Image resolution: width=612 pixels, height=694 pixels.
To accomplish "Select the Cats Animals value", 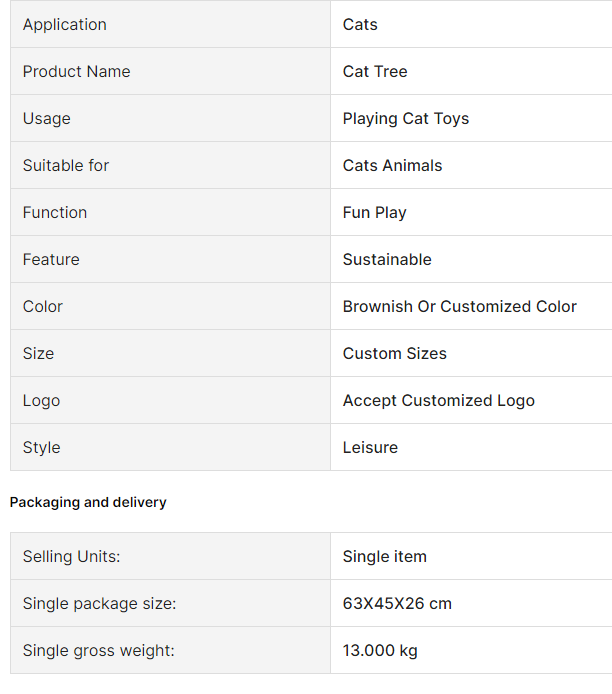I will point(392,165).
